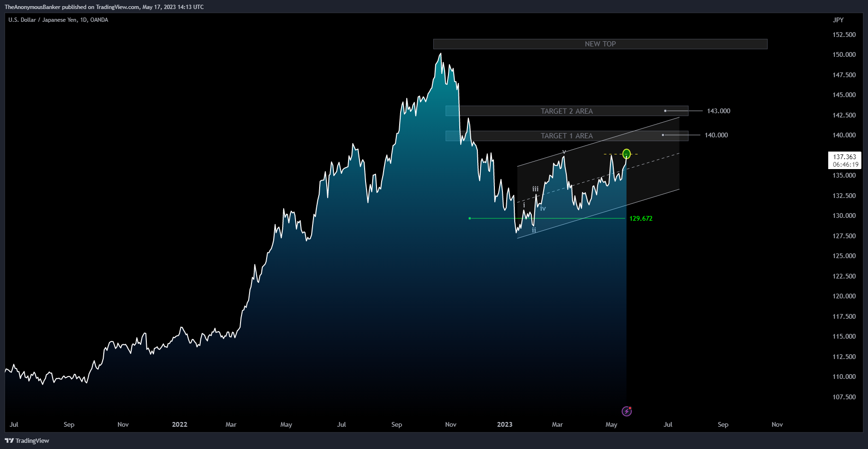Click the 125.000 price axis label
The image size is (868, 449).
(844, 256)
